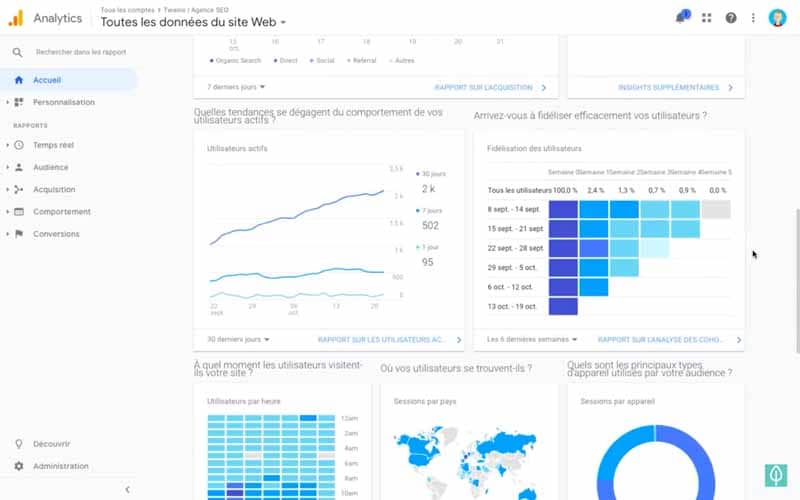800x500 pixels.
Task: Open the 7 derniers jours dropdown
Action: [x=236, y=87]
